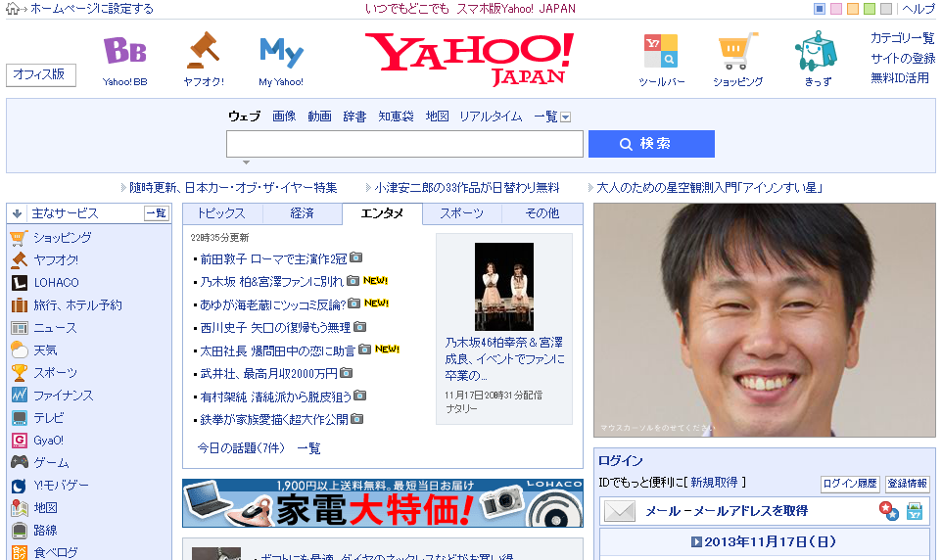Image resolution: width=942 pixels, height=560 pixels.
Task: Click camera icon next to 前田敦子 headline
Action: click(356, 257)
